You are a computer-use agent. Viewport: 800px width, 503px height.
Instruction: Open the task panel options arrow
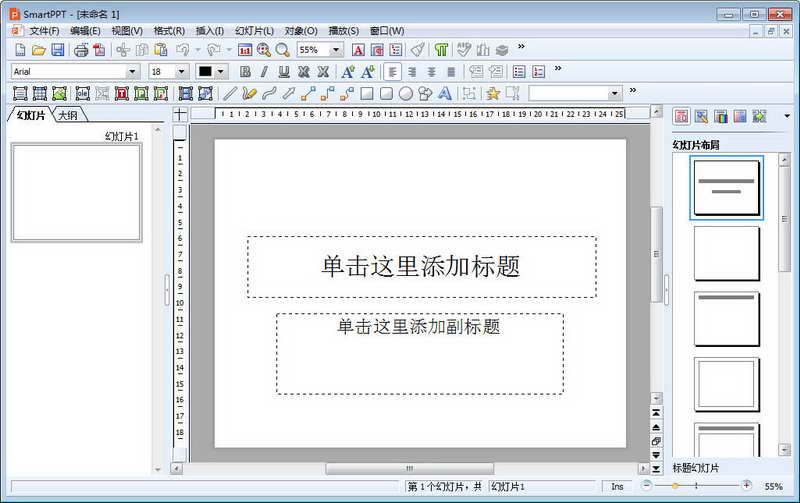coord(787,116)
